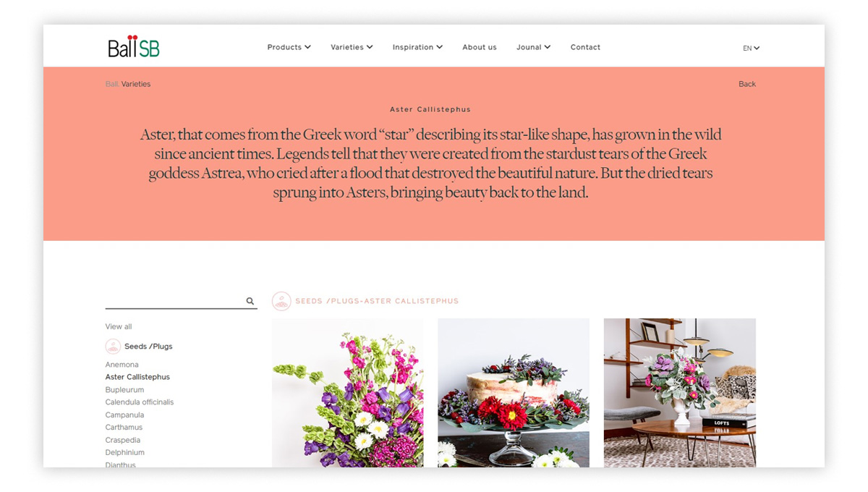Expand the Varieties dropdown menu

pos(352,47)
